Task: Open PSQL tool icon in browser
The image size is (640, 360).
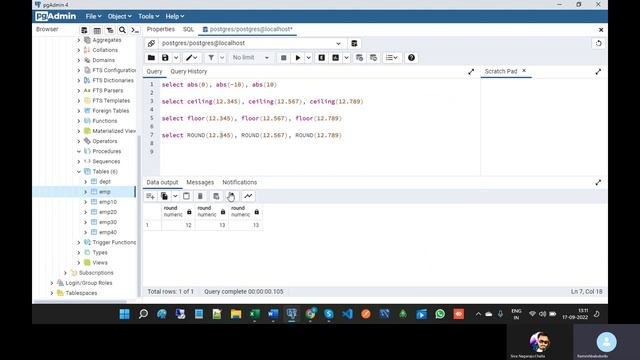Action: click(135, 30)
